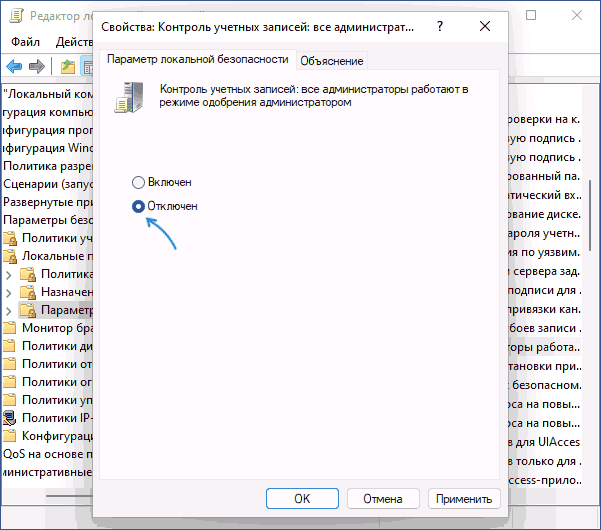601x530 pixels.
Task: Click the help question mark in dialog
Action: pyautogui.click(x=440, y=26)
